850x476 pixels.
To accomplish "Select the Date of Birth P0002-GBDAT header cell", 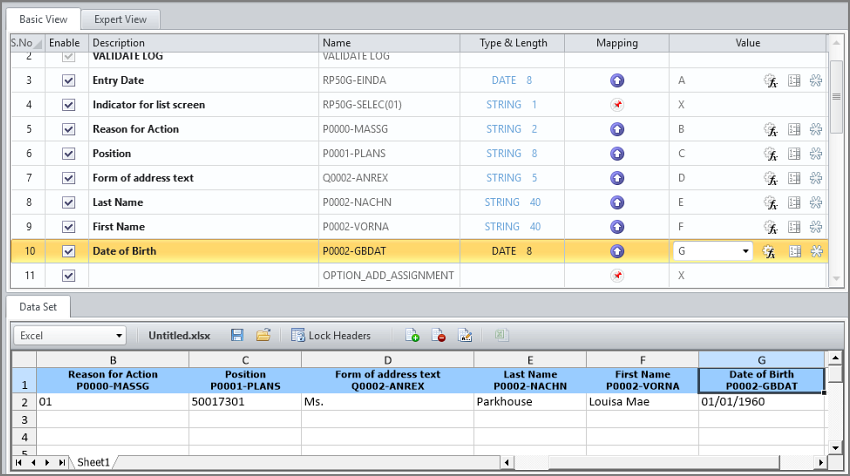I will click(762, 380).
